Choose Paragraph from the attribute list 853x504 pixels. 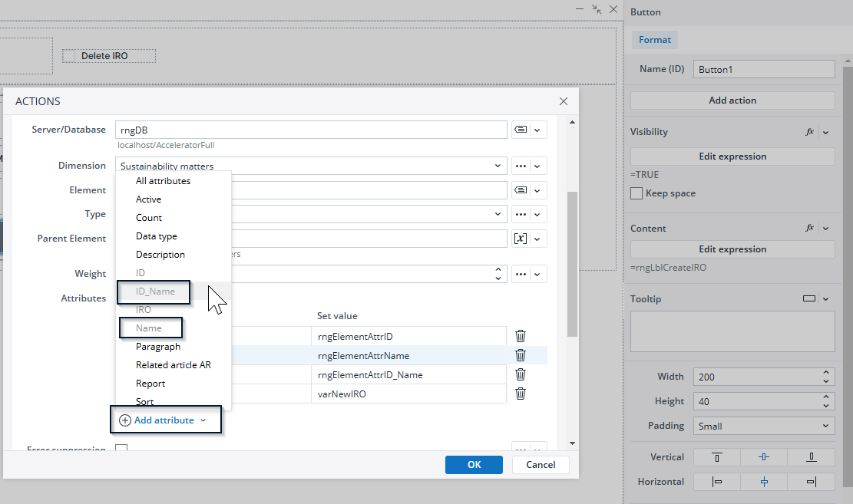[158, 347]
